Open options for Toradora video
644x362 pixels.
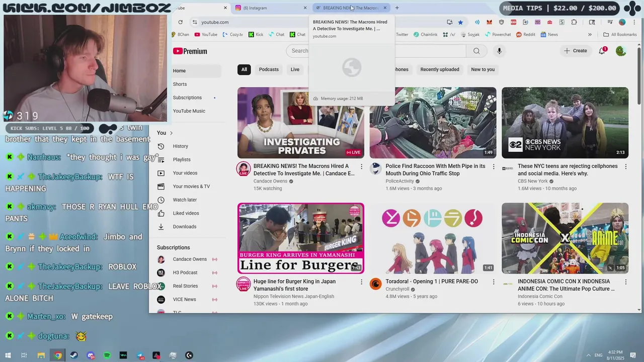pyautogui.click(x=494, y=282)
